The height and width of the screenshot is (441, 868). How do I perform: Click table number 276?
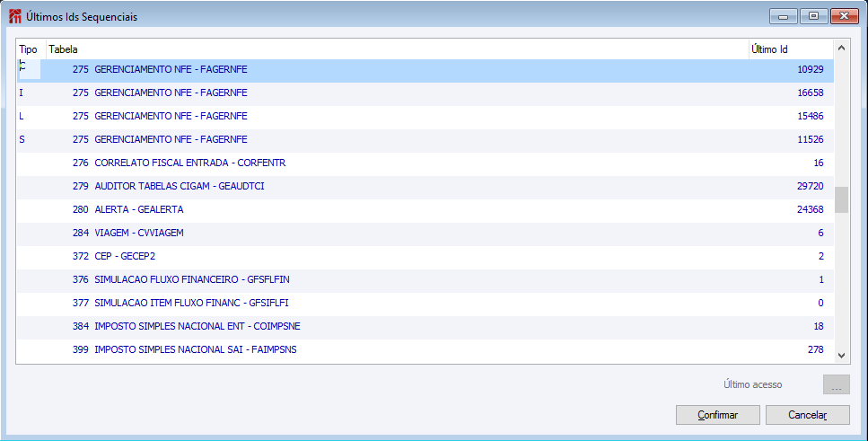point(80,163)
